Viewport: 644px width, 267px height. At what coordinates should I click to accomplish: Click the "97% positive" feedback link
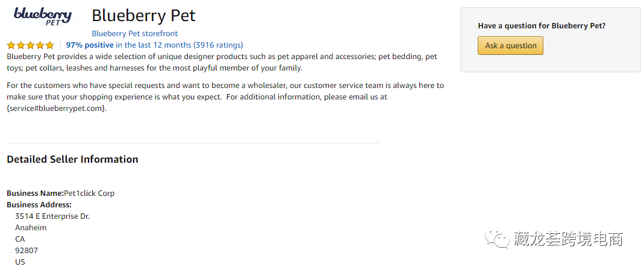(x=90, y=45)
